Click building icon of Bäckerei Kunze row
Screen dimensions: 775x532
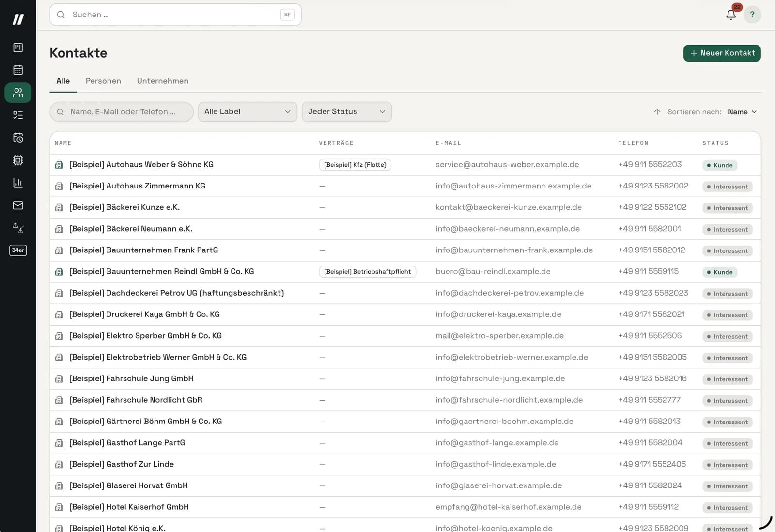(x=59, y=207)
